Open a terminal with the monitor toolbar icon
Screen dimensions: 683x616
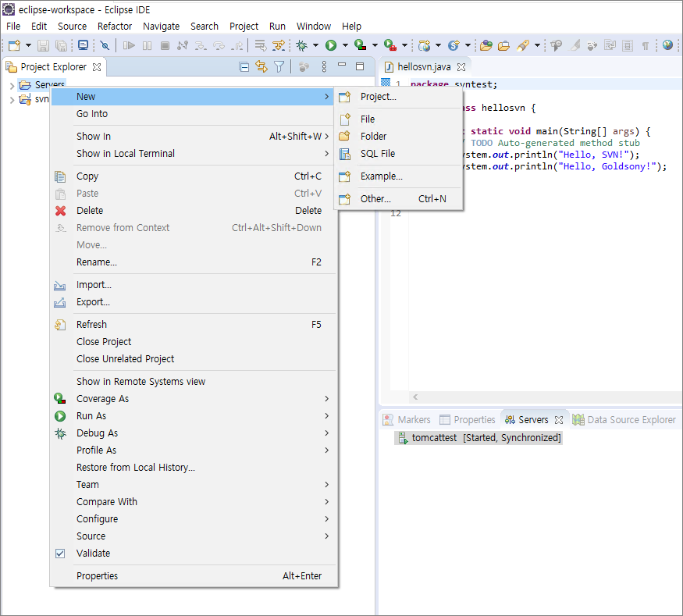click(x=83, y=45)
